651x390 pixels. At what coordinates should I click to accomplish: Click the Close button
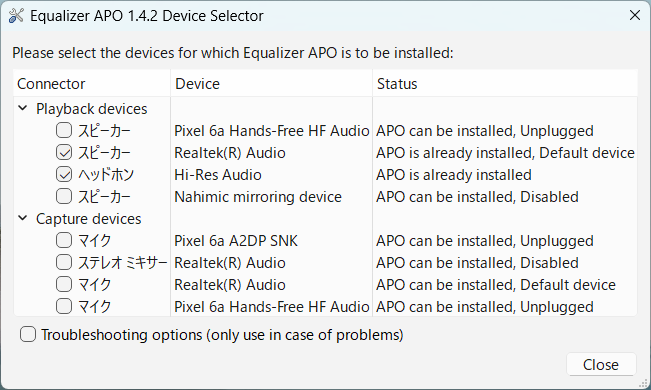pyautogui.click(x=601, y=365)
